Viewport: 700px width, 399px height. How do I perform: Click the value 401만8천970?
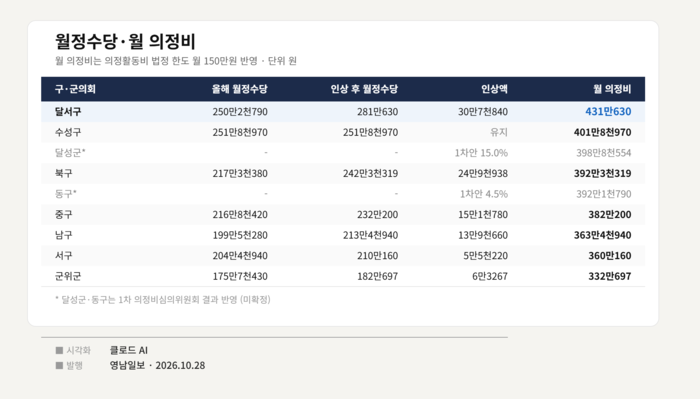pos(603,132)
